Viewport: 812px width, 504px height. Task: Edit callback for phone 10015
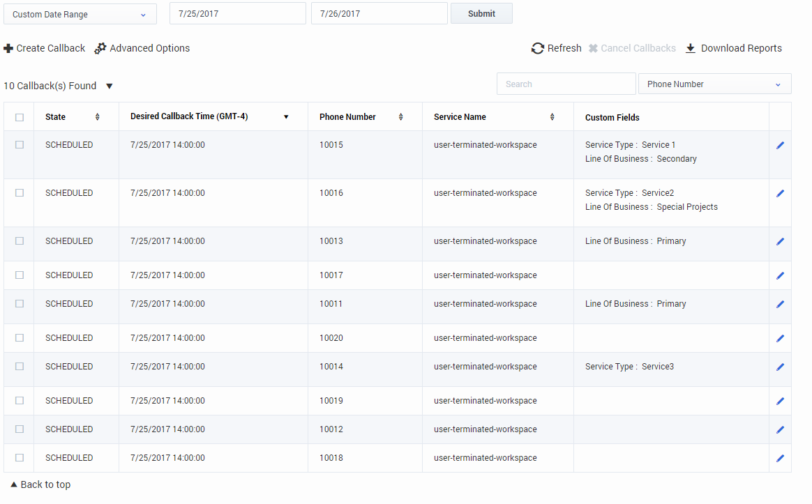pyautogui.click(x=781, y=146)
